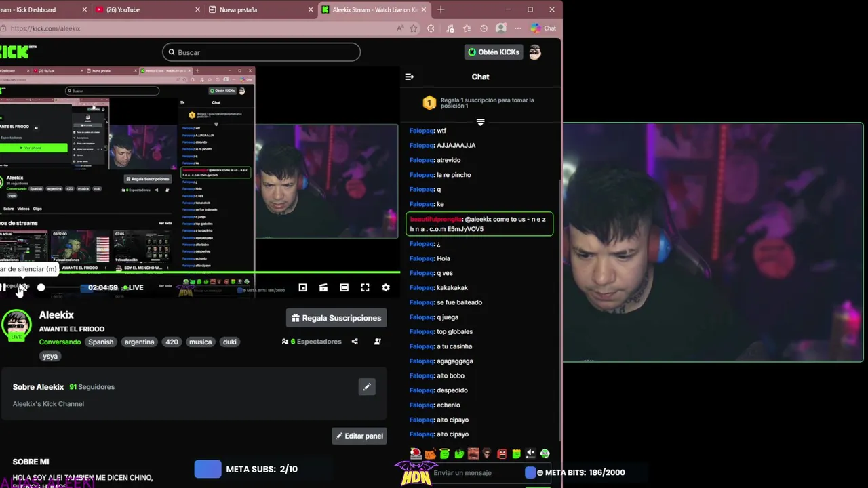Collapse chat with the arrow icon

(409, 77)
